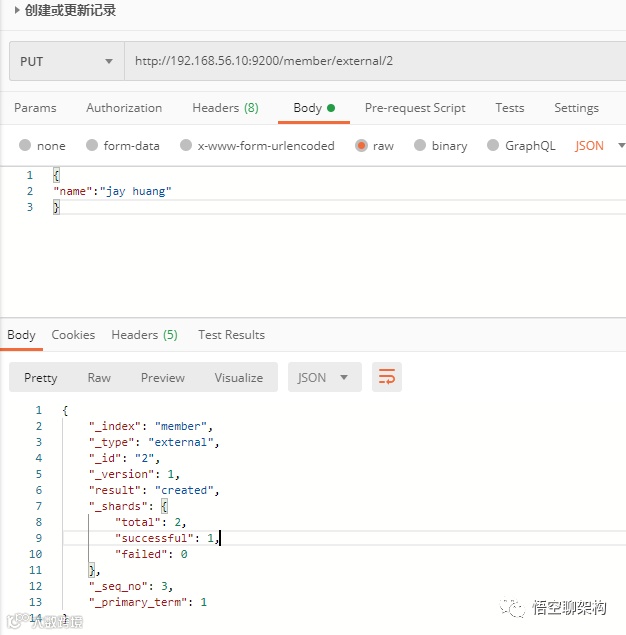Click the "successful": 1 response line
The image size is (626, 635).
(167, 538)
